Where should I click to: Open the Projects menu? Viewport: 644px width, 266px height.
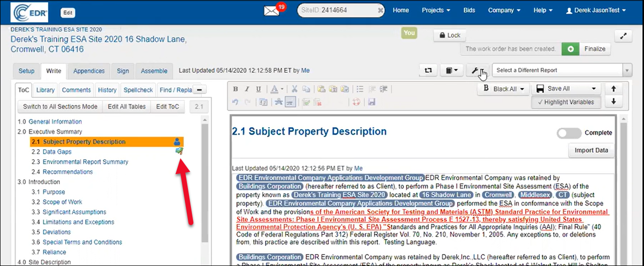[x=436, y=10]
